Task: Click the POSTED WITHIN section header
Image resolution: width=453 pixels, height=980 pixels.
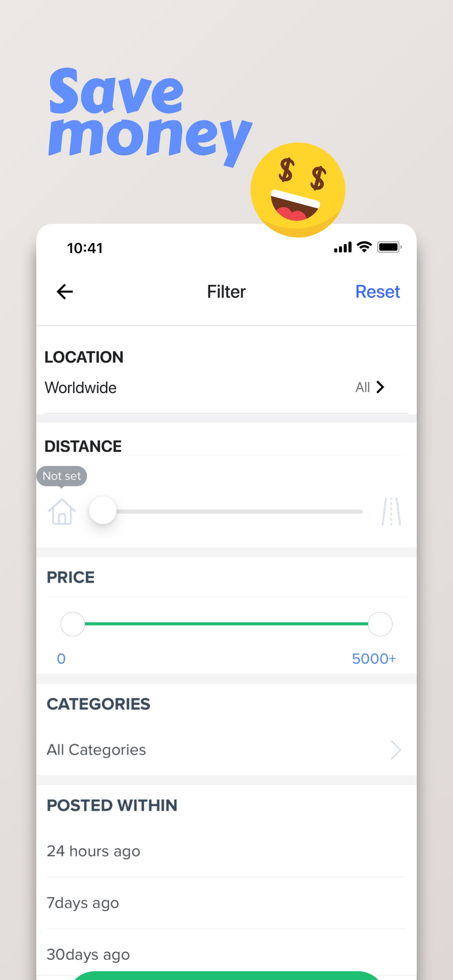Action: tap(111, 805)
